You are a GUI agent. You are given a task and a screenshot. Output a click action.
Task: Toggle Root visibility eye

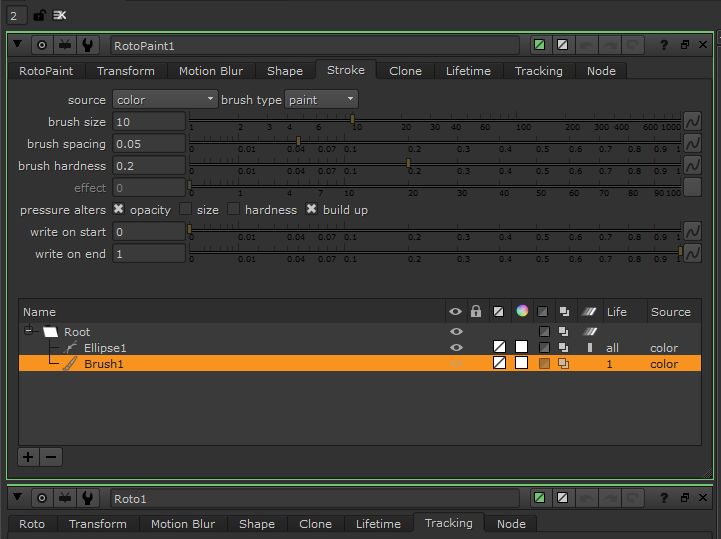(x=456, y=332)
